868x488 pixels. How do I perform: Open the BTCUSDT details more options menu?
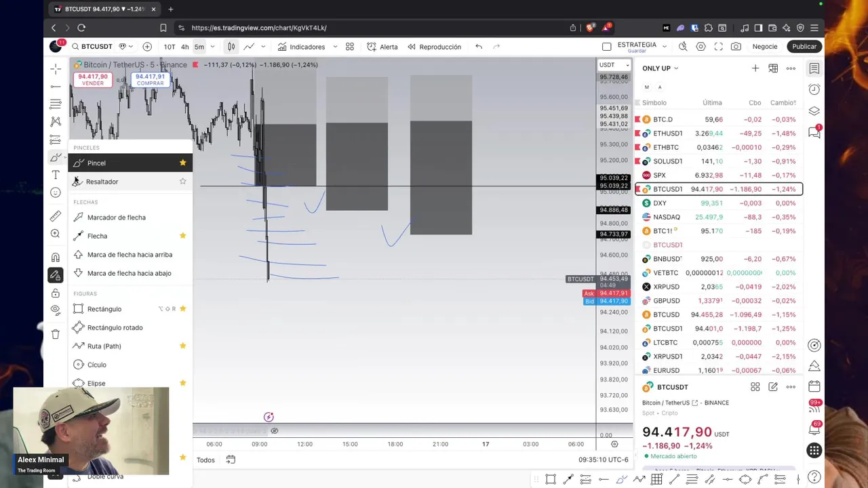point(791,387)
